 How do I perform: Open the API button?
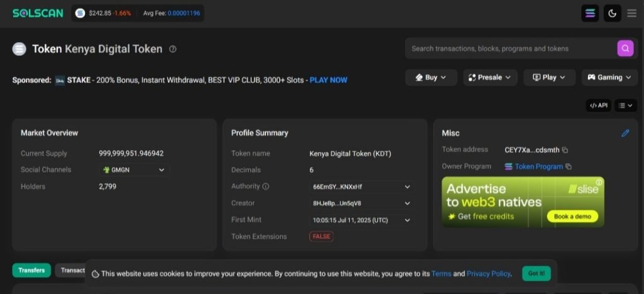(597, 106)
